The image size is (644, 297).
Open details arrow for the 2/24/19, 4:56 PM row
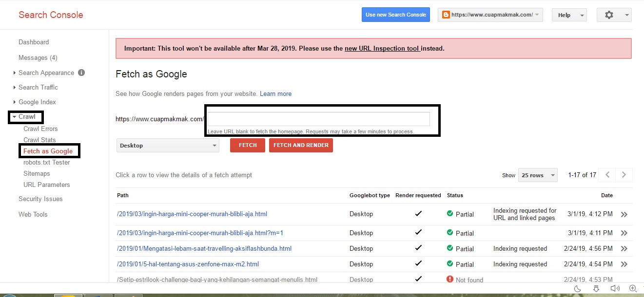624,249
